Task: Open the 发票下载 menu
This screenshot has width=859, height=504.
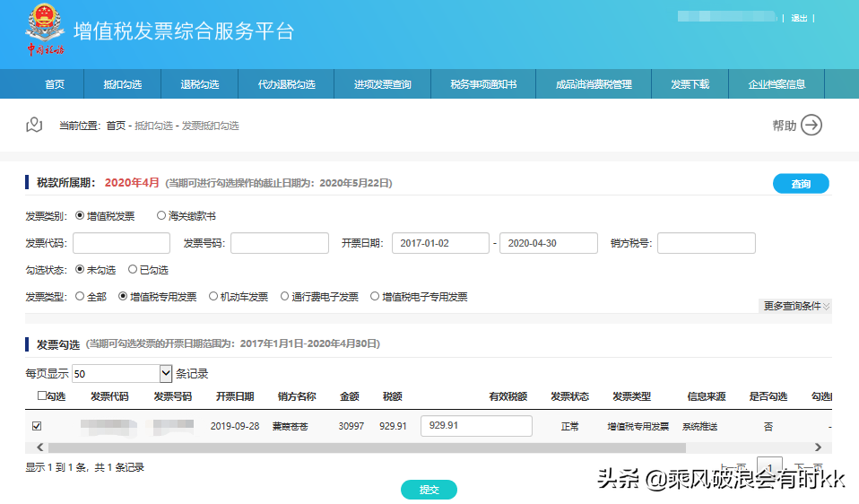Action: [690, 84]
